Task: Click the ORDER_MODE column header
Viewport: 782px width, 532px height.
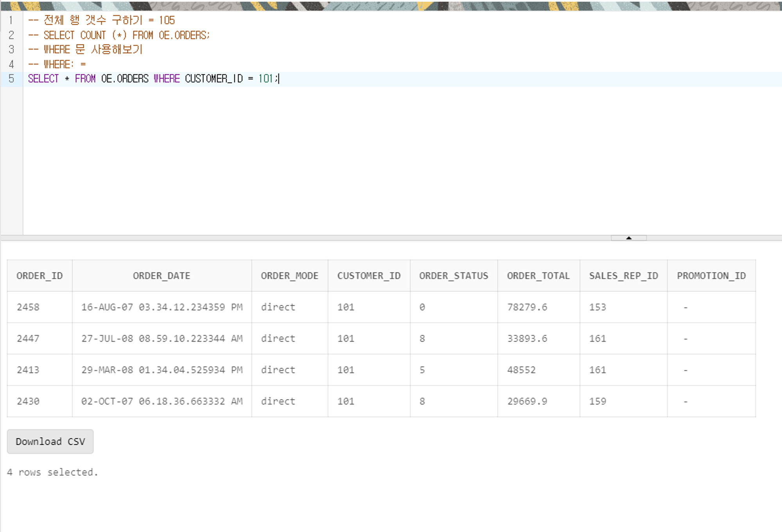Action: 289,276
